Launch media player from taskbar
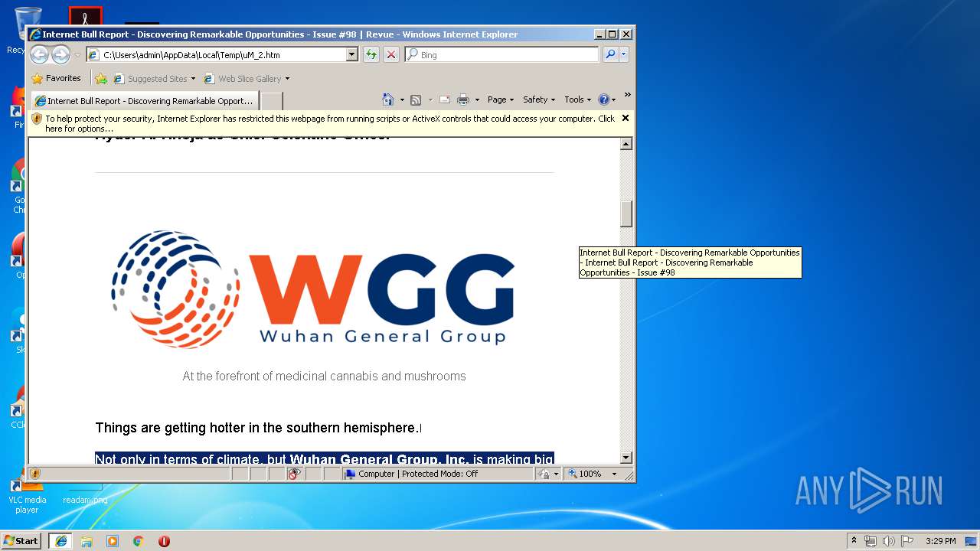The image size is (980, 551). (113, 541)
